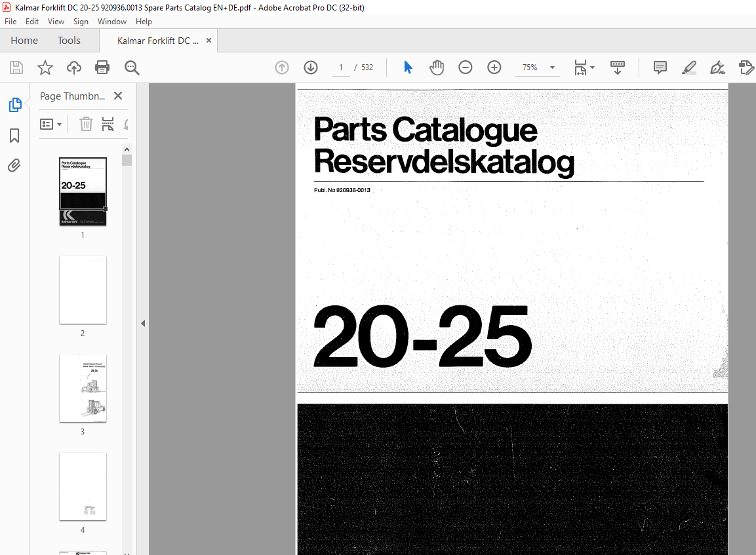This screenshot has height=555, width=756.
Task: Switch to the Tools tab
Action: pyautogui.click(x=69, y=41)
